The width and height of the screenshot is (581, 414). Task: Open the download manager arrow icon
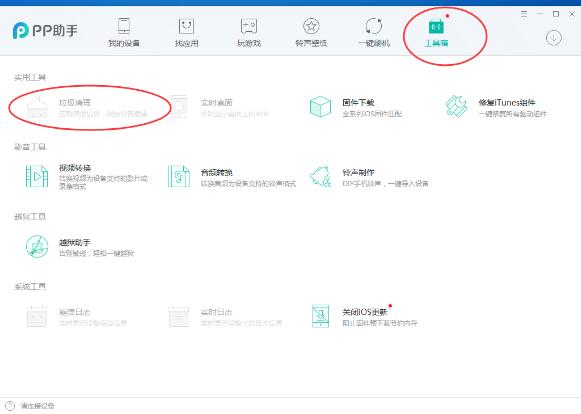coord(554,38)
